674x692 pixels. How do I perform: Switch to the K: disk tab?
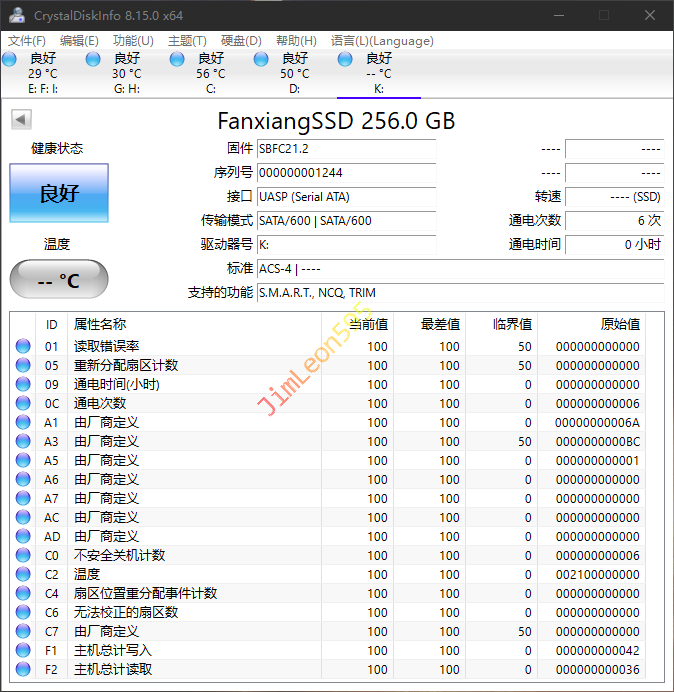(378, 73)
